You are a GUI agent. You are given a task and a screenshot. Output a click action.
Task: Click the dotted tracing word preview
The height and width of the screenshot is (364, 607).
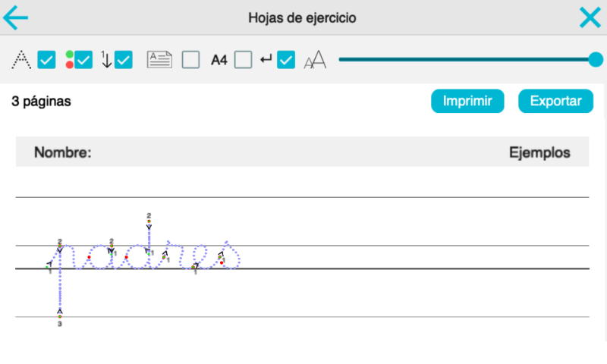[143, 268]
